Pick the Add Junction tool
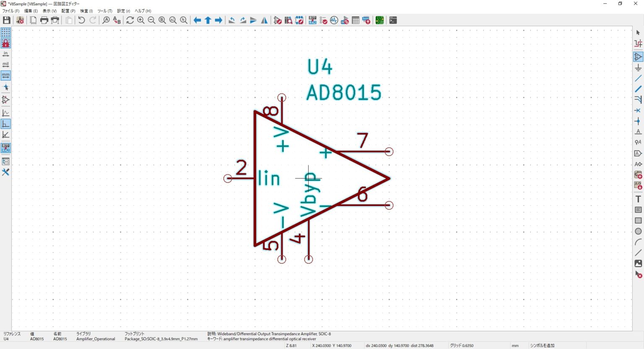 pyautogui.click(x=638, y=121)
